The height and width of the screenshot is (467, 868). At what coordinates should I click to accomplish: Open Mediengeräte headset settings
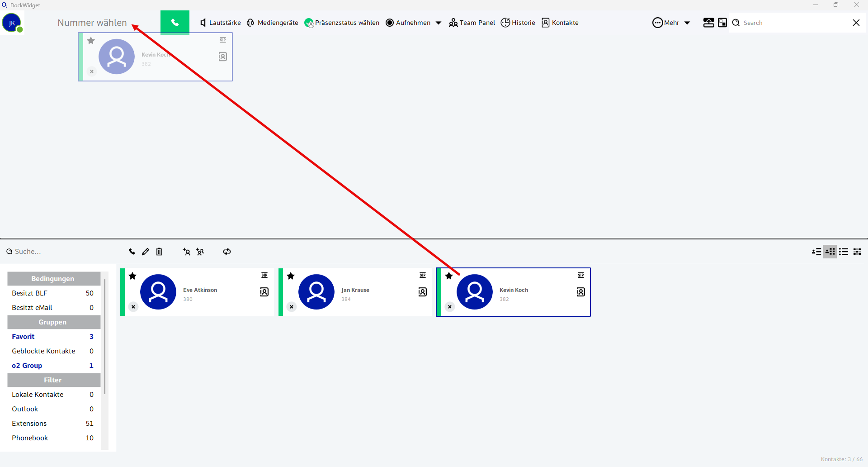point(273,23)
